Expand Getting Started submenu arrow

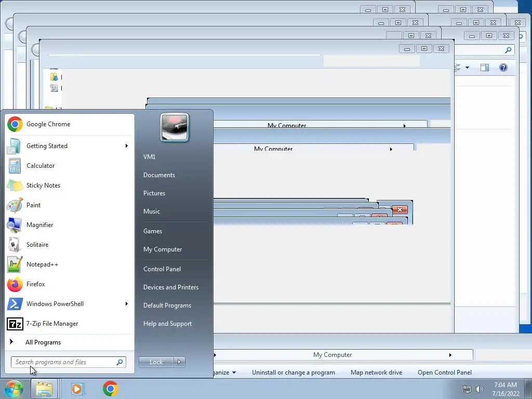tap(127, 146)
